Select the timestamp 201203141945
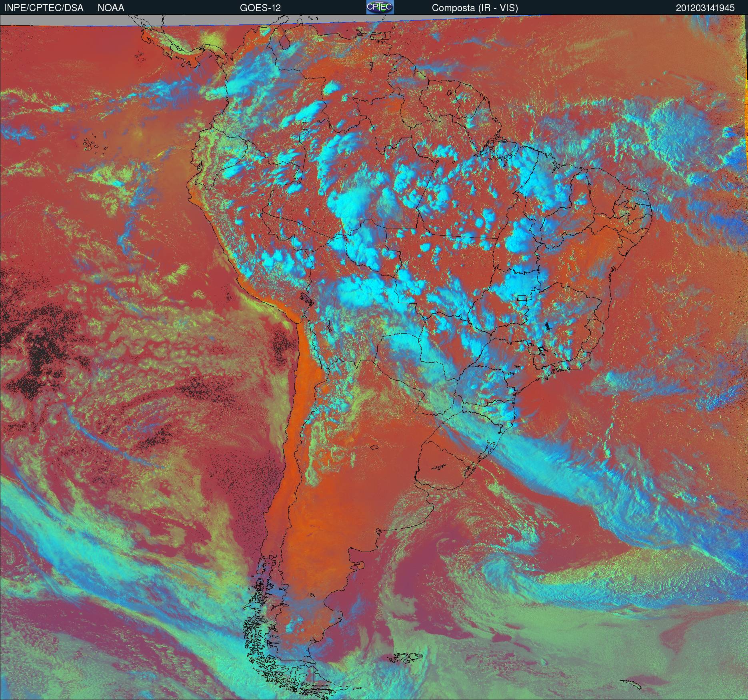Viewport: 748px width, 700px height. point(705,8)
